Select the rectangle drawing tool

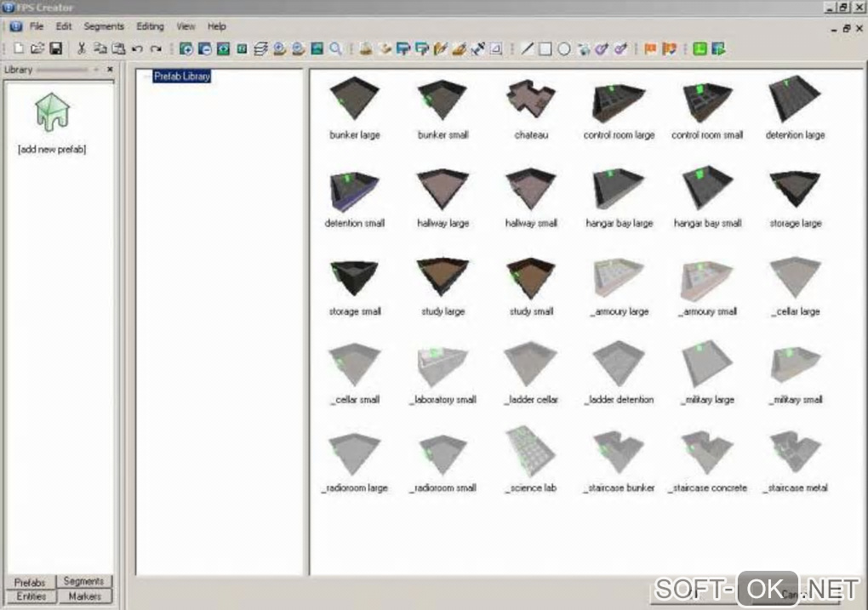pos(545,48)
